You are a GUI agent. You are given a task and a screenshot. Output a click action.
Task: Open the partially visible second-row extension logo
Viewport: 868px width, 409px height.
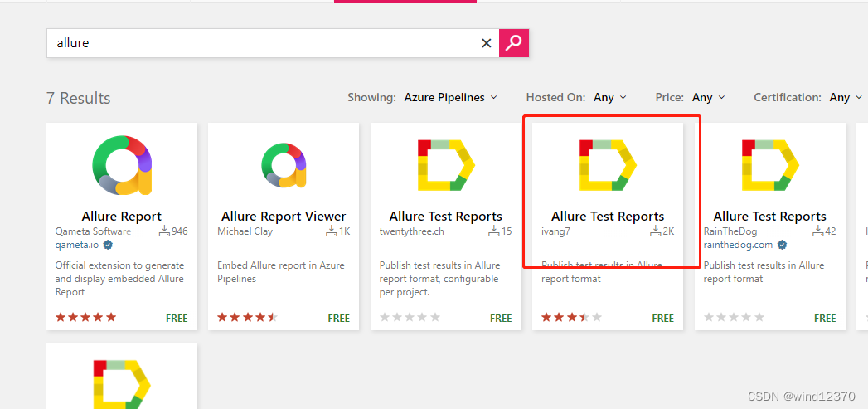[122, 384]
